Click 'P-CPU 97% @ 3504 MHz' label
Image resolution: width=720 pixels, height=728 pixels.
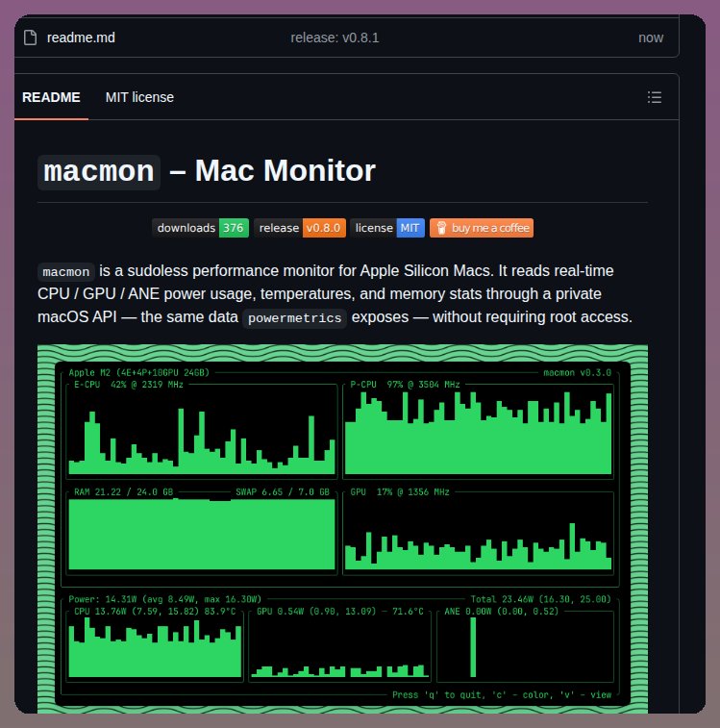(405, 385)
